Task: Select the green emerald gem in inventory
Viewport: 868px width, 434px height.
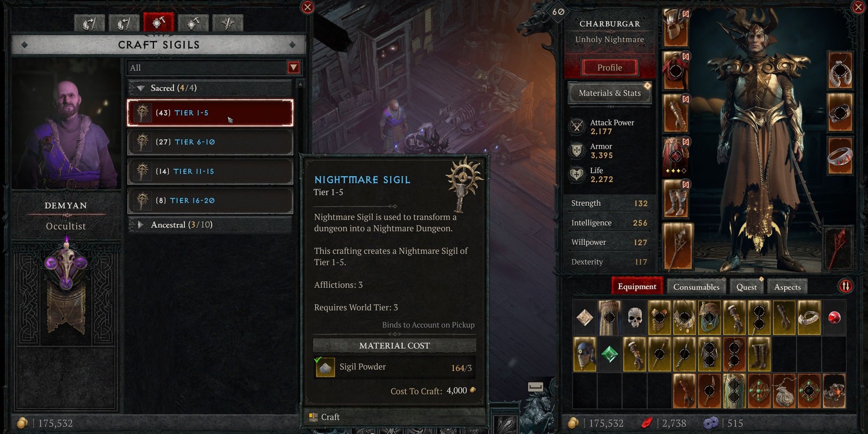Action: pos(609,354)
